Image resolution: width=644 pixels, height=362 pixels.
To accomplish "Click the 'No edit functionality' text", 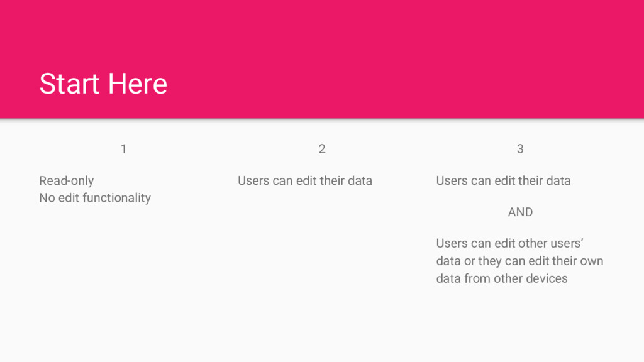I will tap(95, 198).
